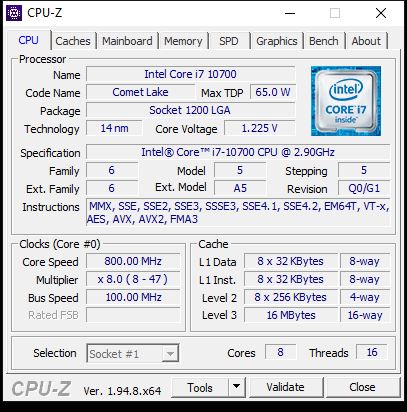The width and height of the screenshot is (407, 412).
Task: Go to the Graphics tab
Action: (277, 41)
